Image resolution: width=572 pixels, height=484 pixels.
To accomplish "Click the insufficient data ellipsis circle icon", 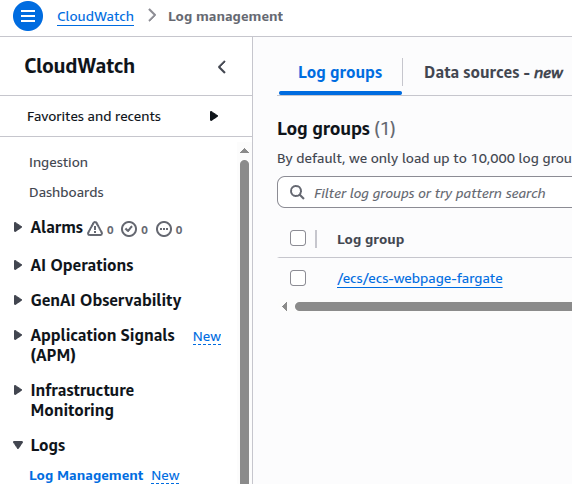I will tap(164, 229).
